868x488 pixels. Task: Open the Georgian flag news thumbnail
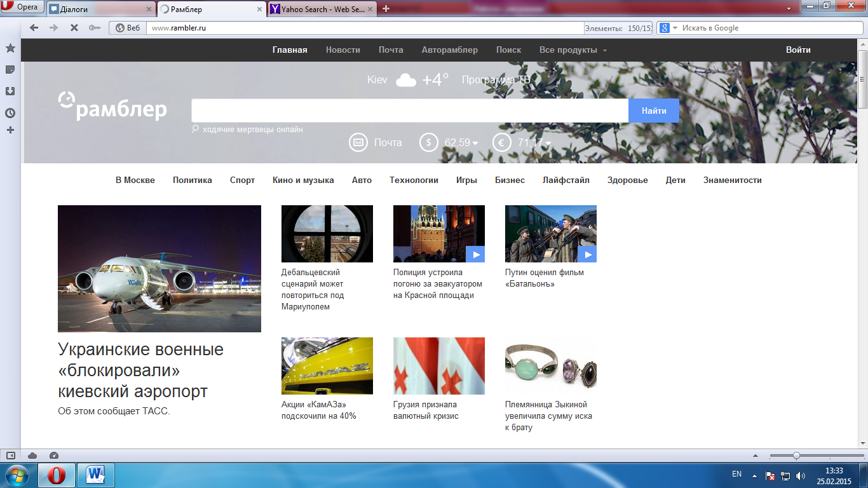(x=439, y=366)
